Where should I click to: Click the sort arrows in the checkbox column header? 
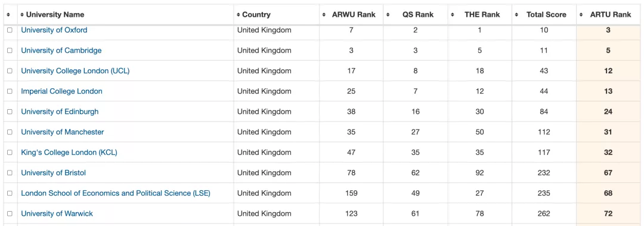pos(8,15)
